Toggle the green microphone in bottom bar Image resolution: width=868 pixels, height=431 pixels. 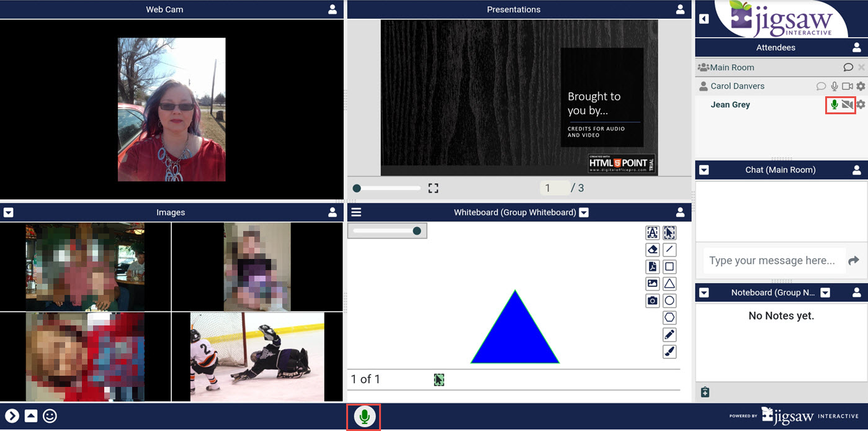tap(365, 417)
